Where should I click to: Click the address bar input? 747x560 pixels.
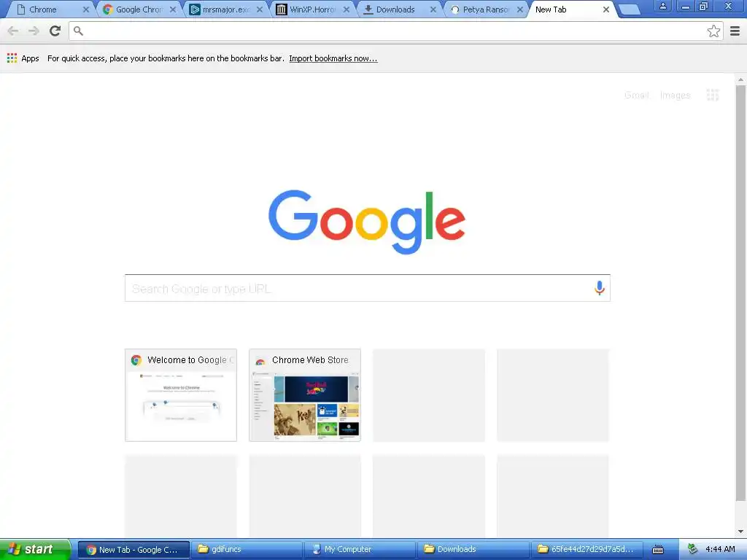tap(395, 31)
